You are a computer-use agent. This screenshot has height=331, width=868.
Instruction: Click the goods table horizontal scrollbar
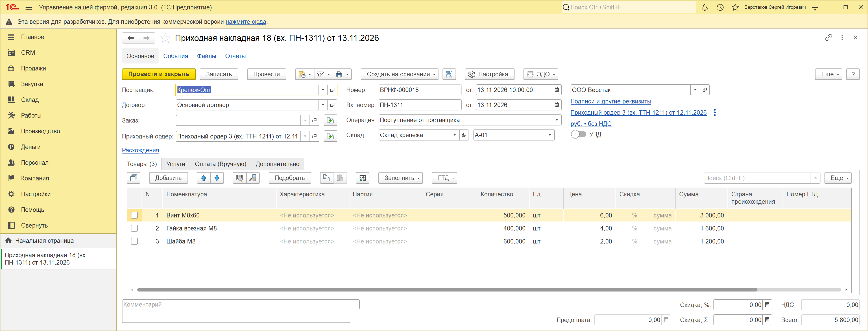point(447,290)
